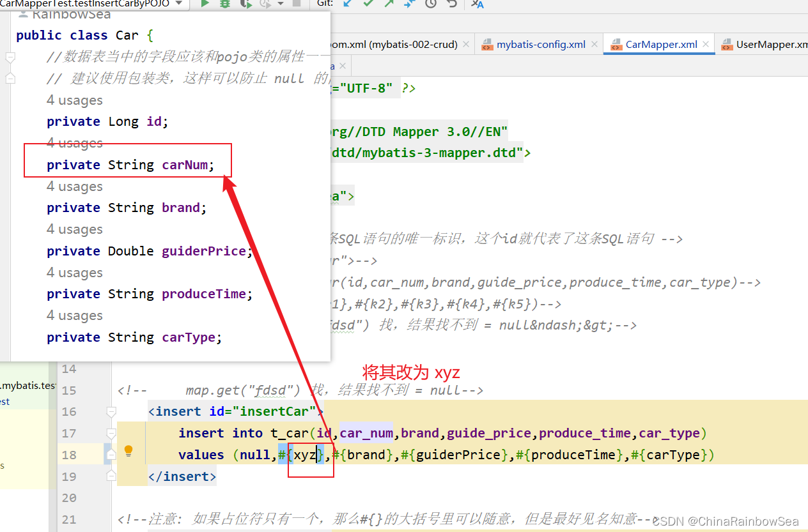Click the carNum field declaration

coord(131,165)
